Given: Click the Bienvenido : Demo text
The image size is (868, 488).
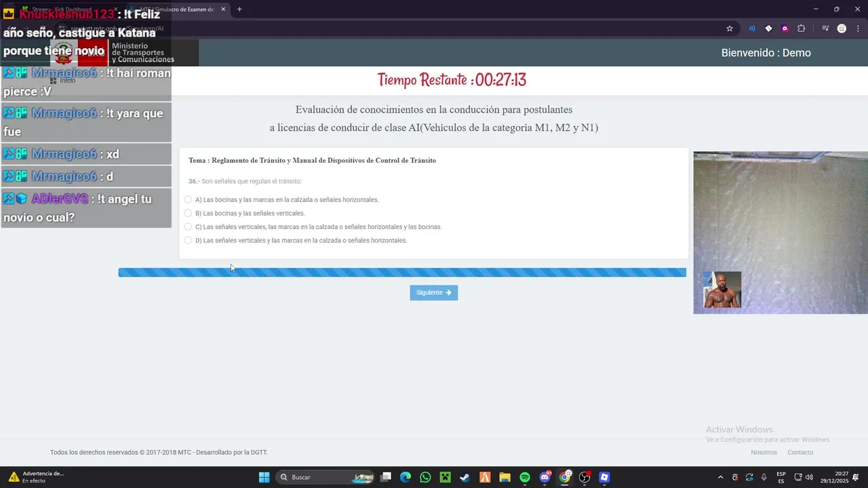Looking at the screenshot, I should coord(766,53).
